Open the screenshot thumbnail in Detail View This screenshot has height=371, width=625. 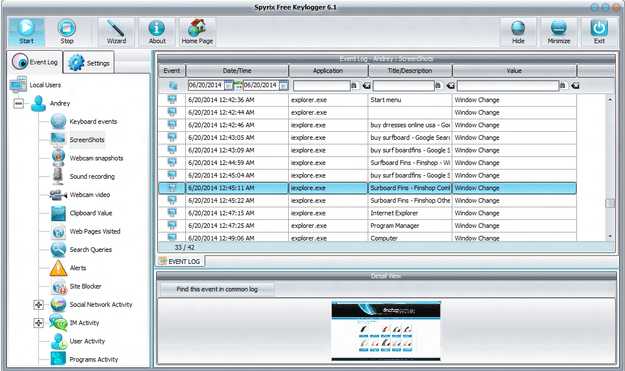[386, 331]
